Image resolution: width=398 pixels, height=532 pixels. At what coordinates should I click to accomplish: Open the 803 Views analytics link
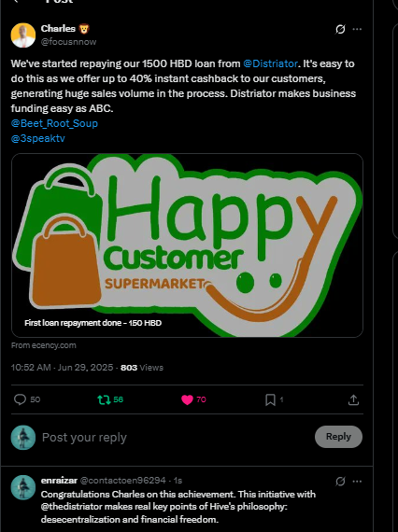click(142, 368)
